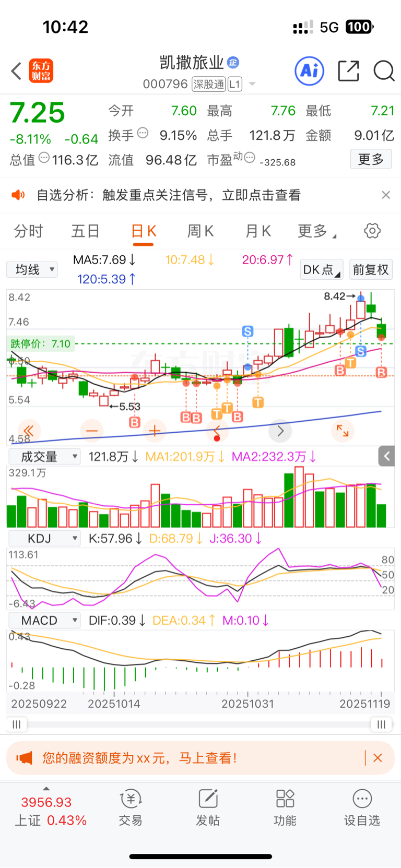Open the 均线 indicator dropdown

click(x=32, y=269)
